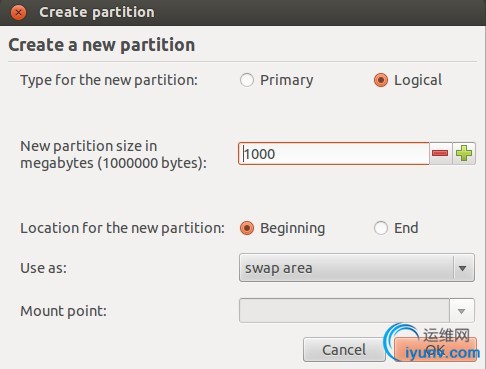Click the 'Location for the new partition:' label

coord(122,228)
